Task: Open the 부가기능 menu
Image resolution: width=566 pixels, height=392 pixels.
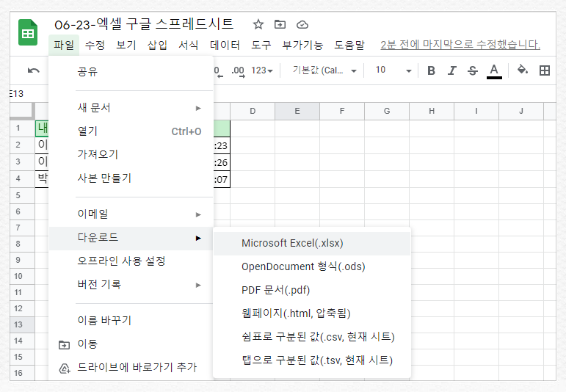Action: pyautogui.click(x=302, y=45)
